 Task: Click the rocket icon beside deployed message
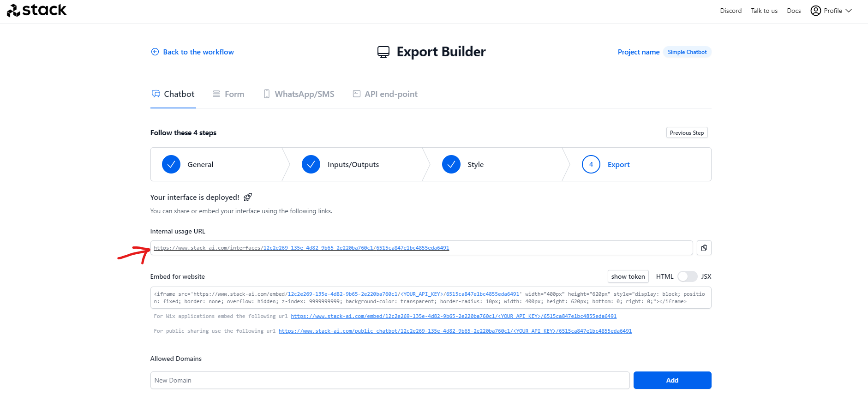(x=248, y=197)
